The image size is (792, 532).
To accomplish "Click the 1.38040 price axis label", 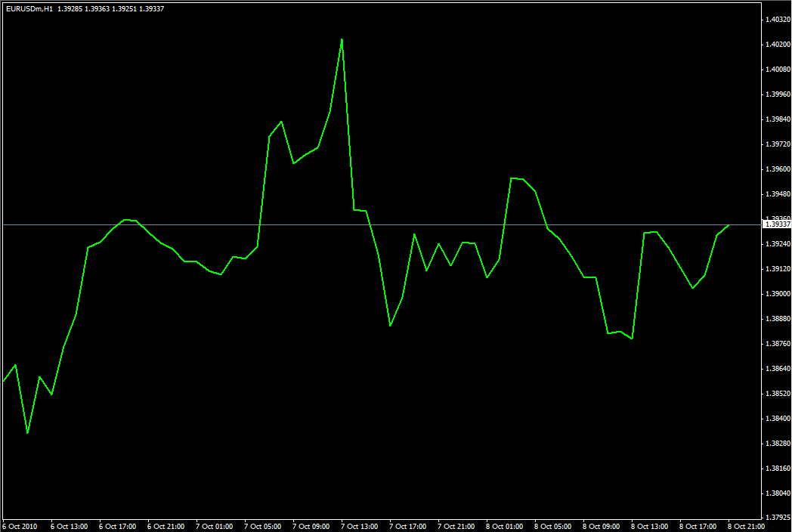I will [778, 493].
